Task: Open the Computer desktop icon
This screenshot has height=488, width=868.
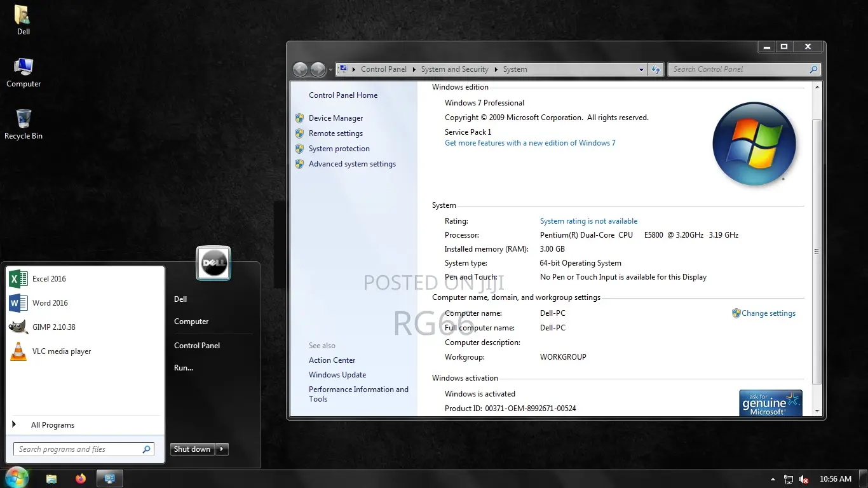Action: point(24,72)
